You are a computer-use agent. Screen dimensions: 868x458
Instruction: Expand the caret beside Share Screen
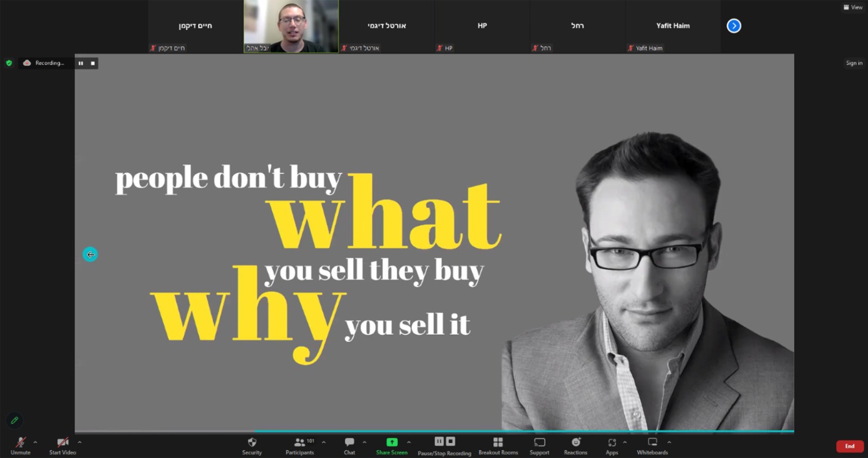[x=409, y=442]
